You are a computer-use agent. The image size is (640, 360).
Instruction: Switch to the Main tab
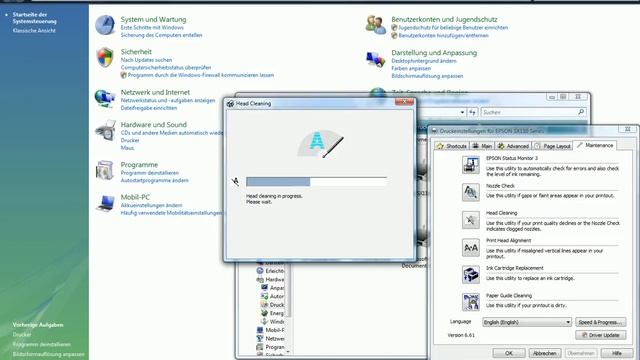482,146
